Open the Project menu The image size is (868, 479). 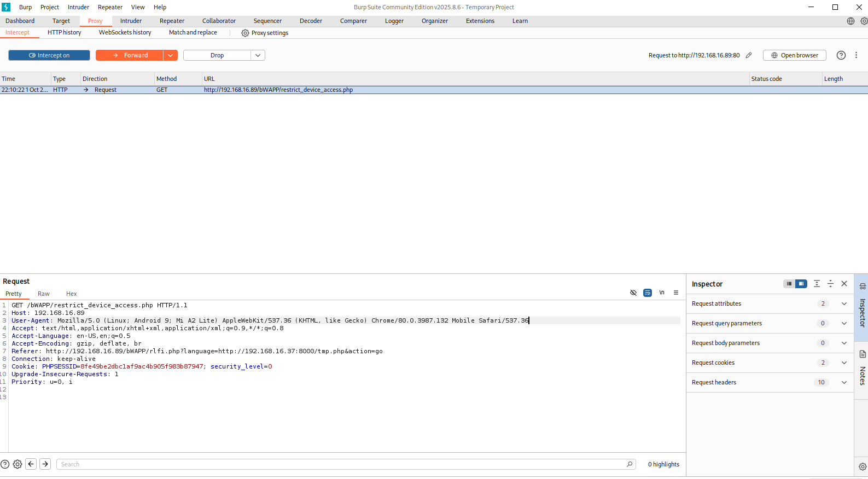coord(50,7)
